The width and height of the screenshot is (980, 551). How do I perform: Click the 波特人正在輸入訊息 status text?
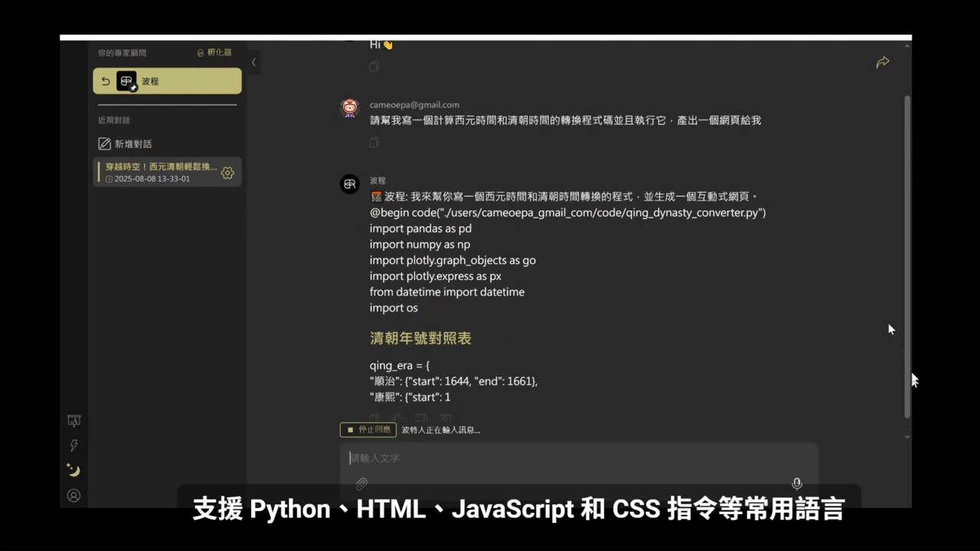pos(440,430)
